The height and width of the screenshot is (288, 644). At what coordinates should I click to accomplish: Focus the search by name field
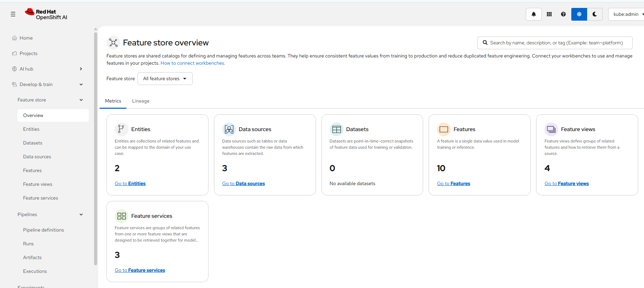pyautogui.click(x=555, y=43)
